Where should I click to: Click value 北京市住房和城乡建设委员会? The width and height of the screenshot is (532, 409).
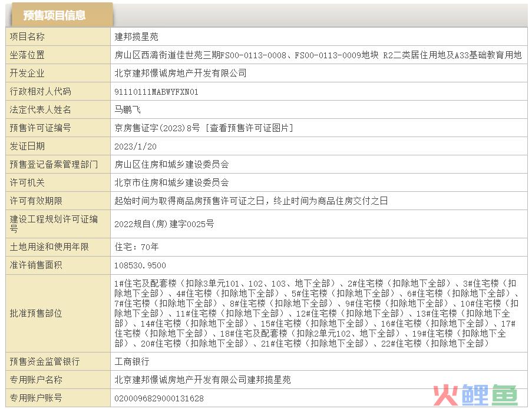pyautogui.click(x=171, y=183)
